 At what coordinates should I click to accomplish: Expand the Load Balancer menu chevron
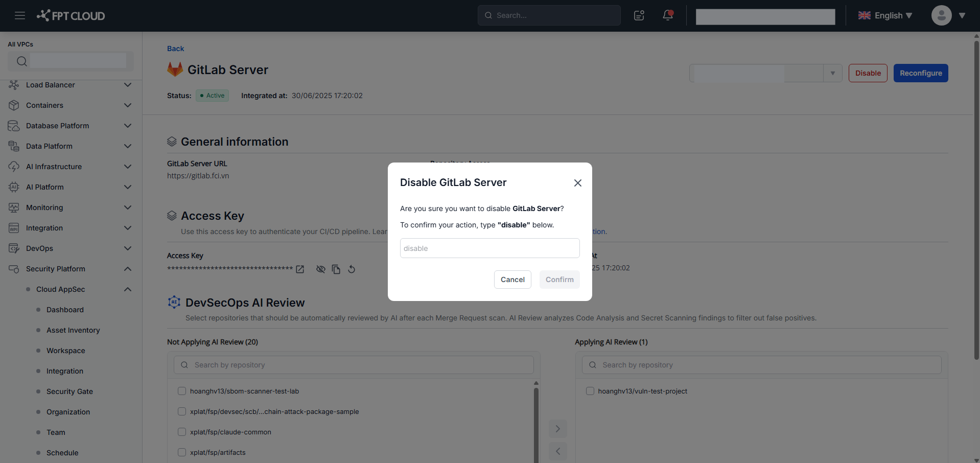pyautogui.click(x=128, y=85)
